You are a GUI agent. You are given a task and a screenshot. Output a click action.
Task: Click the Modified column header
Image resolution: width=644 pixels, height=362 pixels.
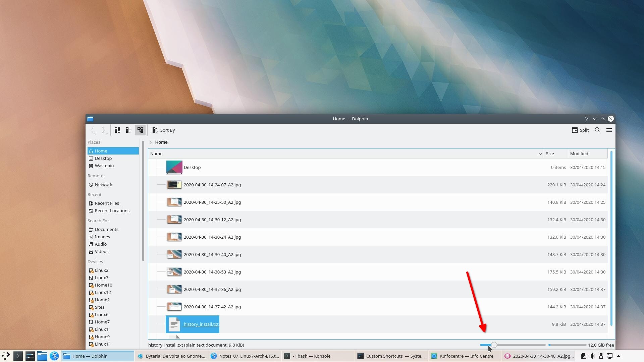coord(579,154)
